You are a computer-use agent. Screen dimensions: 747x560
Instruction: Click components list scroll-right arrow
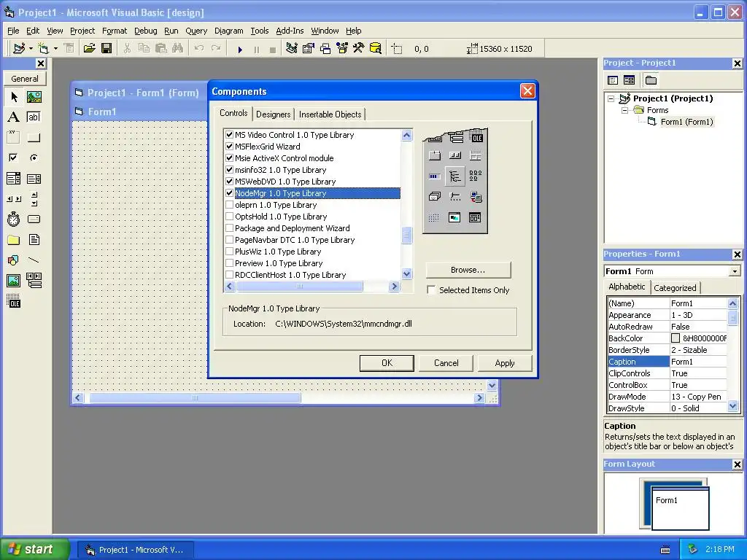394,286
